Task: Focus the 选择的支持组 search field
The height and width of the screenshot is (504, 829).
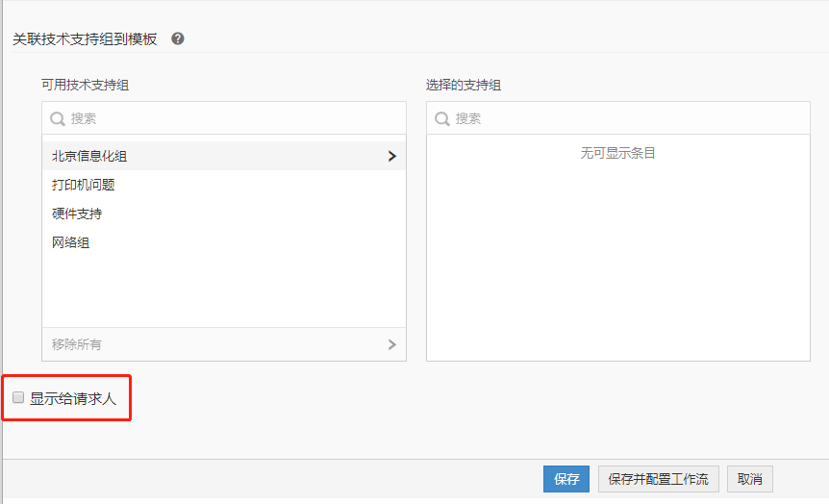Action: point(625,118)
